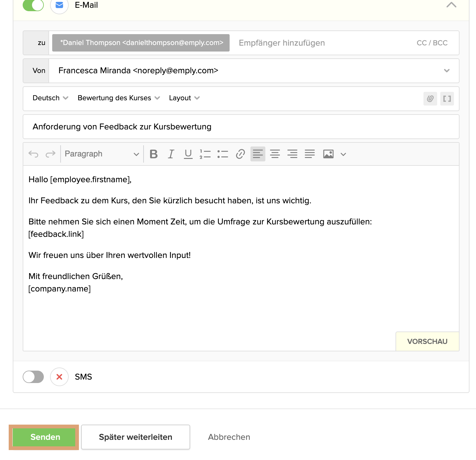Collapse the E-Mail section
The image size is (476, 460).
point(451,5)
